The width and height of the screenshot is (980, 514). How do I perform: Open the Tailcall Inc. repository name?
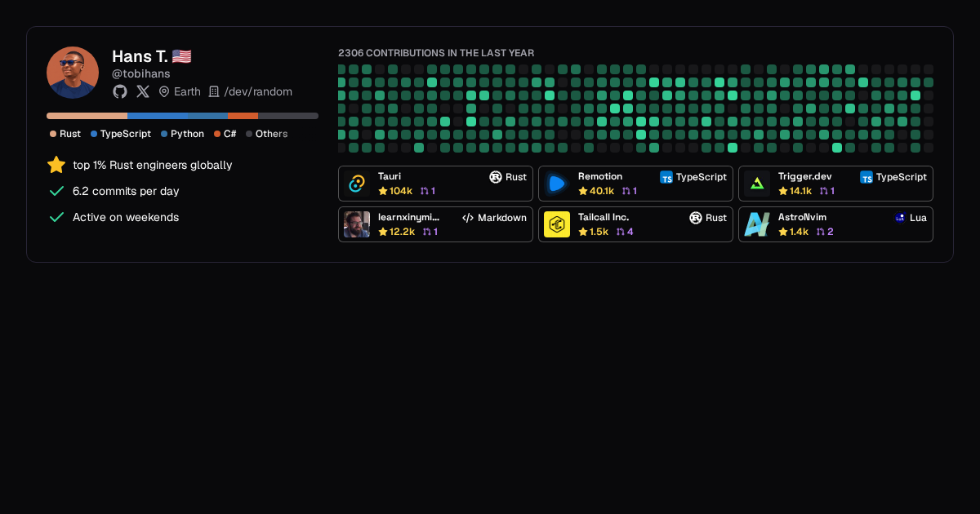[604, 217]
